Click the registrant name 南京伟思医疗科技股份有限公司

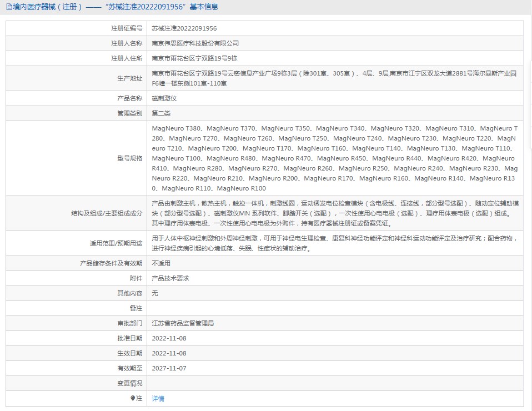pos(195,43)
